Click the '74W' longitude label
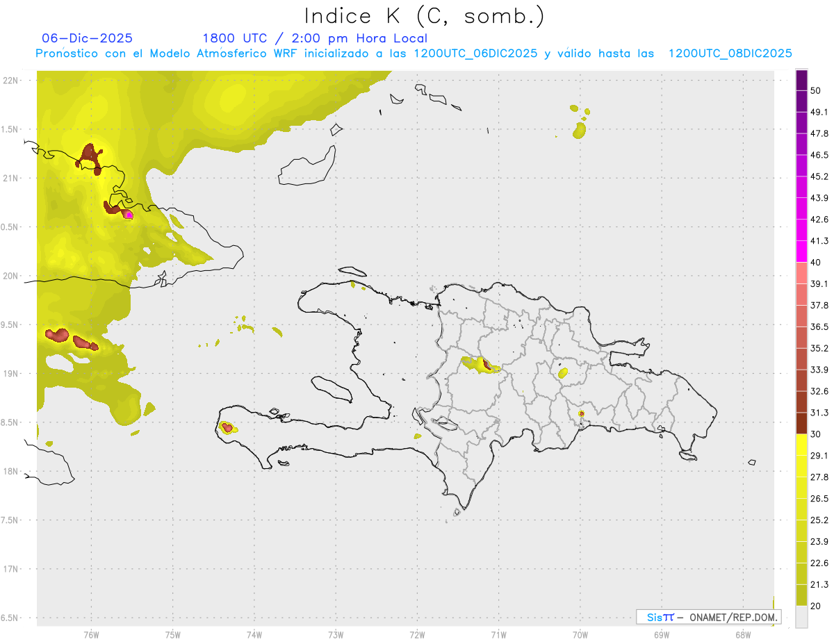 [254, 635]
